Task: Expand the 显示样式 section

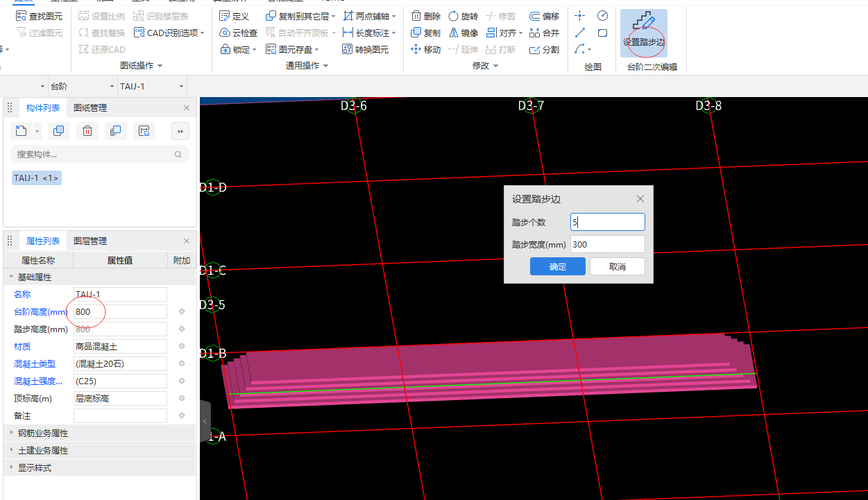Action: pyautogui.click(x=11, y=468)
